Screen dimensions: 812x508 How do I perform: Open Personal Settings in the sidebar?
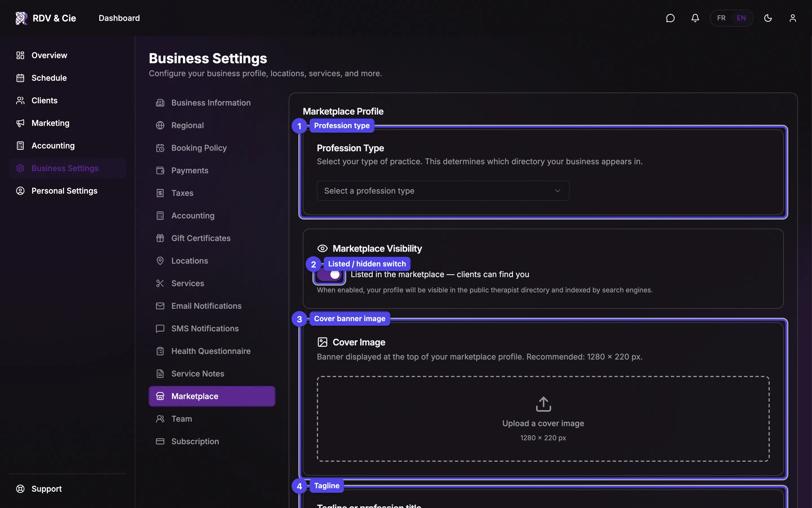[x=67, y=191]
